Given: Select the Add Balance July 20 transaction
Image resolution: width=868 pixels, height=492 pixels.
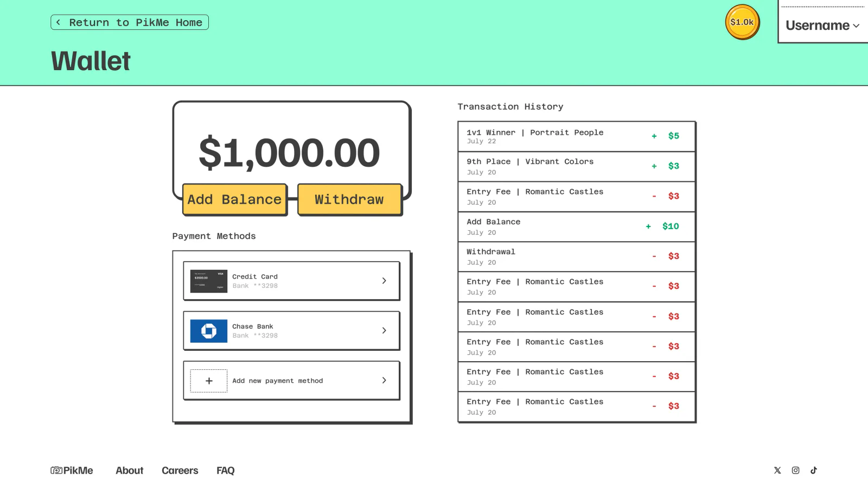Looking at the screenshot, I should click(576, 226).
